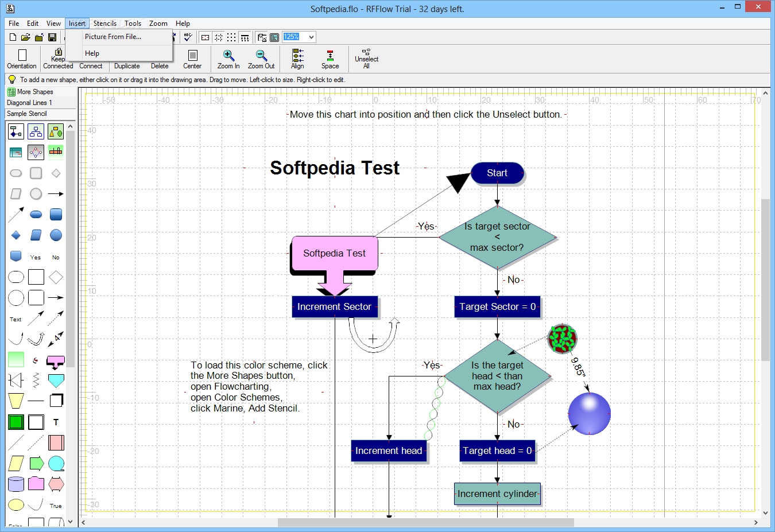775x532 pixels.
Task: Open the Tools menu
Action: coord(133,24)
